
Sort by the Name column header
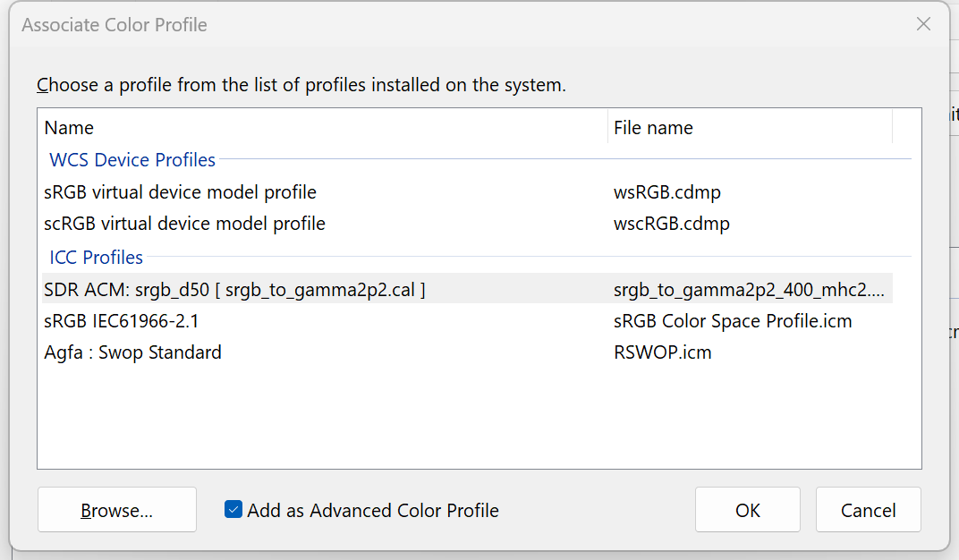[x=67, y=127]
